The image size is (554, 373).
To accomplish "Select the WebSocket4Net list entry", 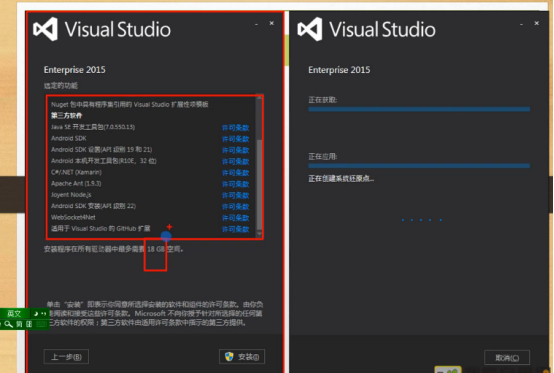I will click(73, 217).
